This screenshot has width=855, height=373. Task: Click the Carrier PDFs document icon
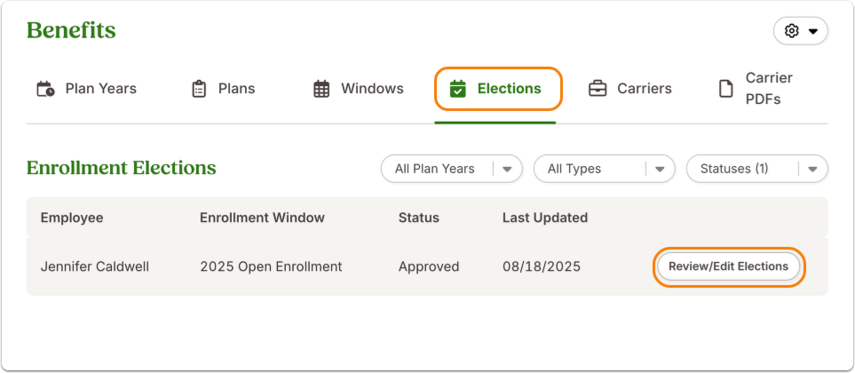pos(726,89)
